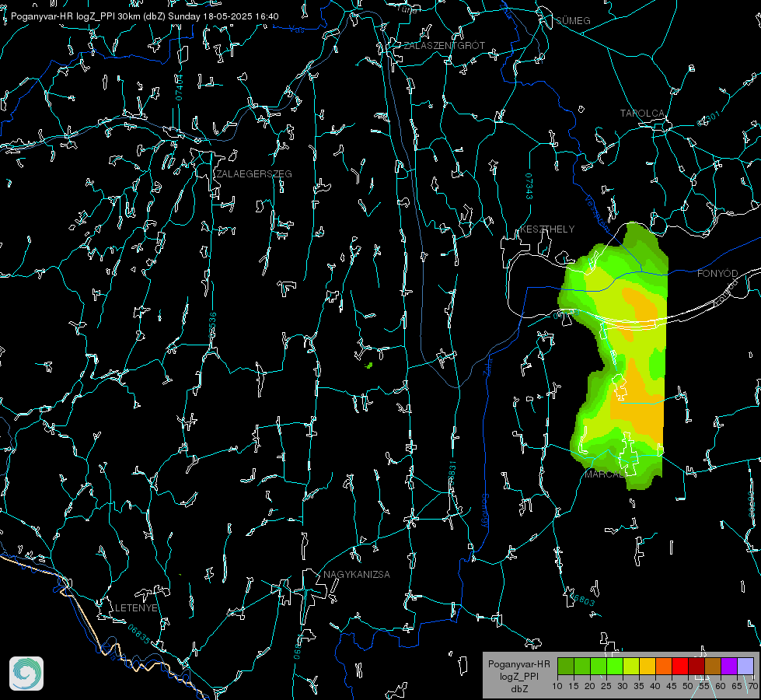Viewport: 761px width, 700px height.
Task: Click the MARCALI town label
Action: point(605,474)
